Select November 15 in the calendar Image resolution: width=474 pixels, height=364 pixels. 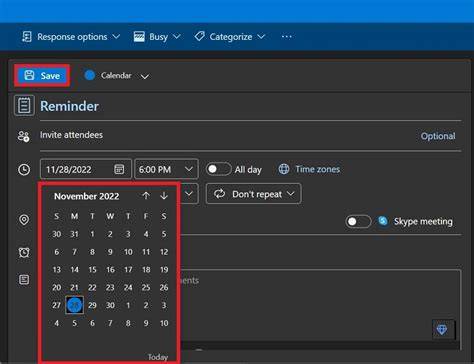pos(92,269)
